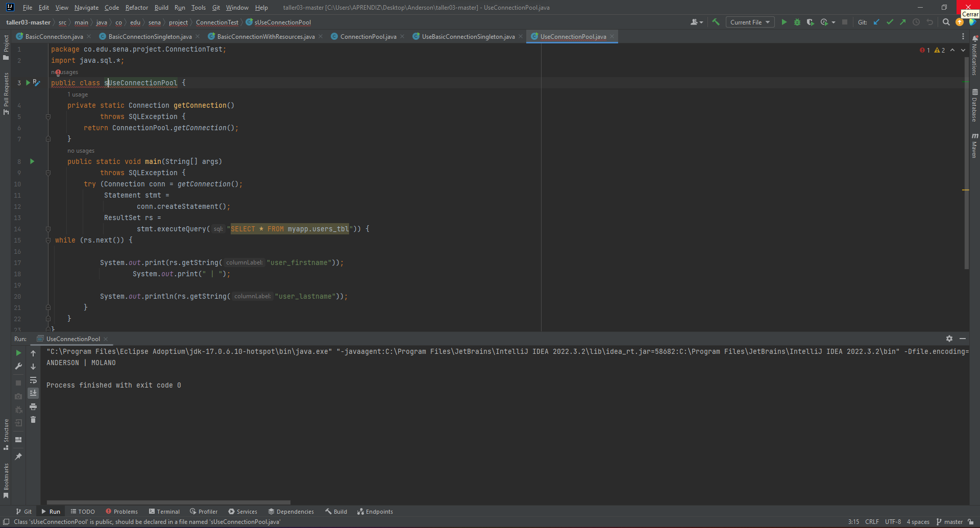Open Run panel settings gear

(949, 339)
